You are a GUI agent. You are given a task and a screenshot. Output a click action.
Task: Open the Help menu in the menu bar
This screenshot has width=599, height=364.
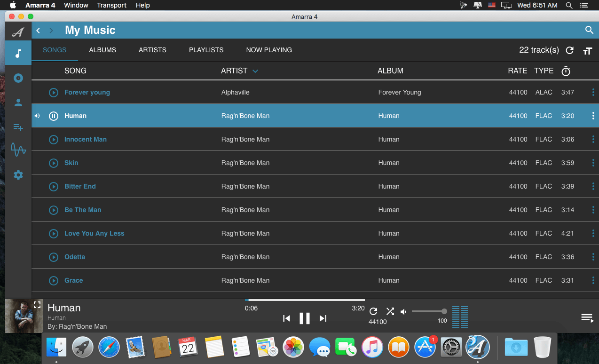tap(142, 5)
